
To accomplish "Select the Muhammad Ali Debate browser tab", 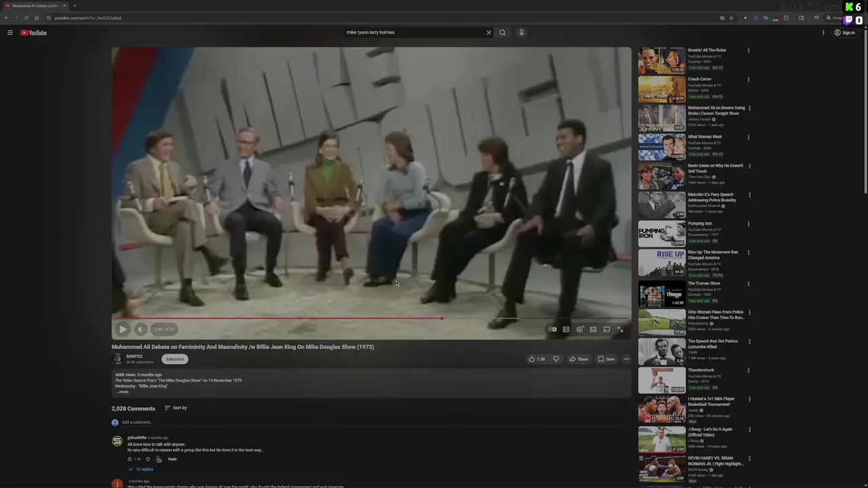I will [x=35, y=5].
